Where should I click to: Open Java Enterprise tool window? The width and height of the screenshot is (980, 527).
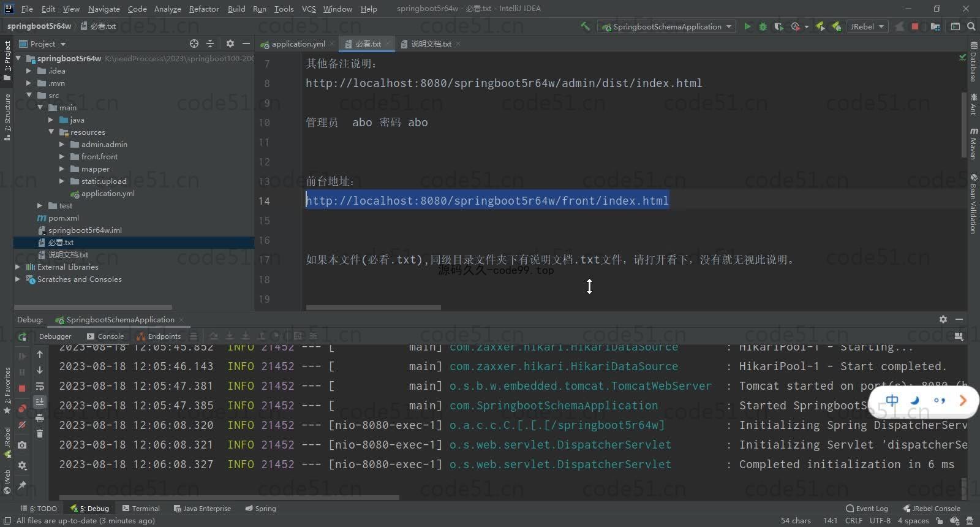[202, 509]
